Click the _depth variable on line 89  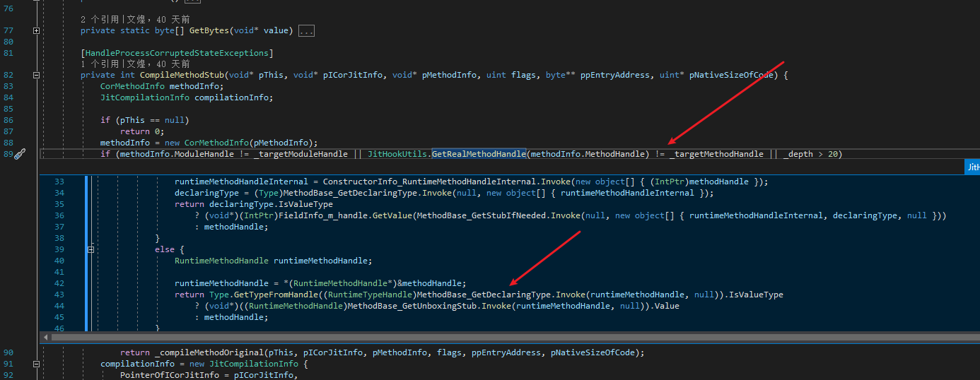[x=798, y=154]
